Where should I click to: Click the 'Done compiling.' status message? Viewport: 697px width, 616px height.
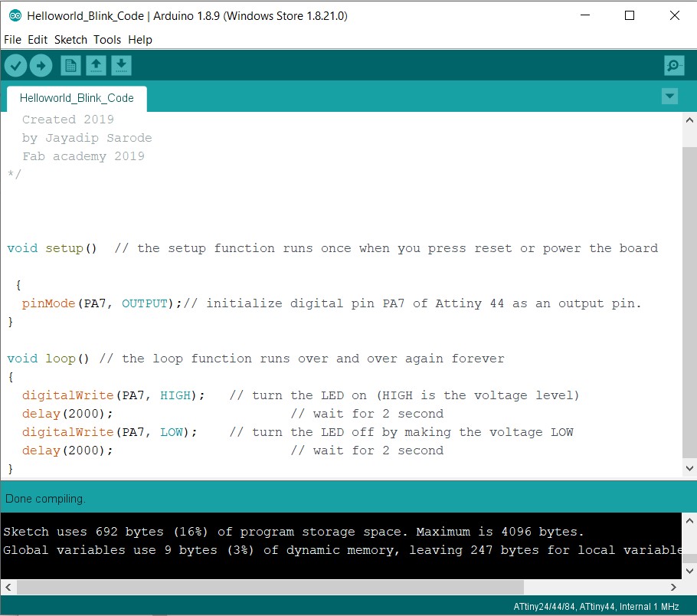(45, 499)
